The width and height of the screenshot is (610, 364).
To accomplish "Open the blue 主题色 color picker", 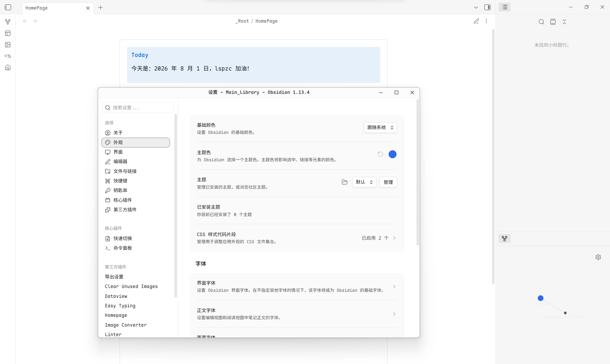I will 392,154.
